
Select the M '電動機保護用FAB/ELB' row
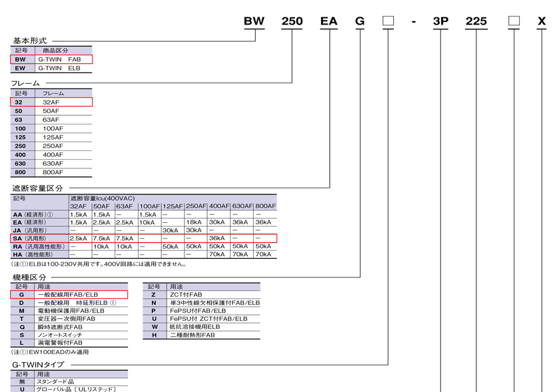pos(69,311)
